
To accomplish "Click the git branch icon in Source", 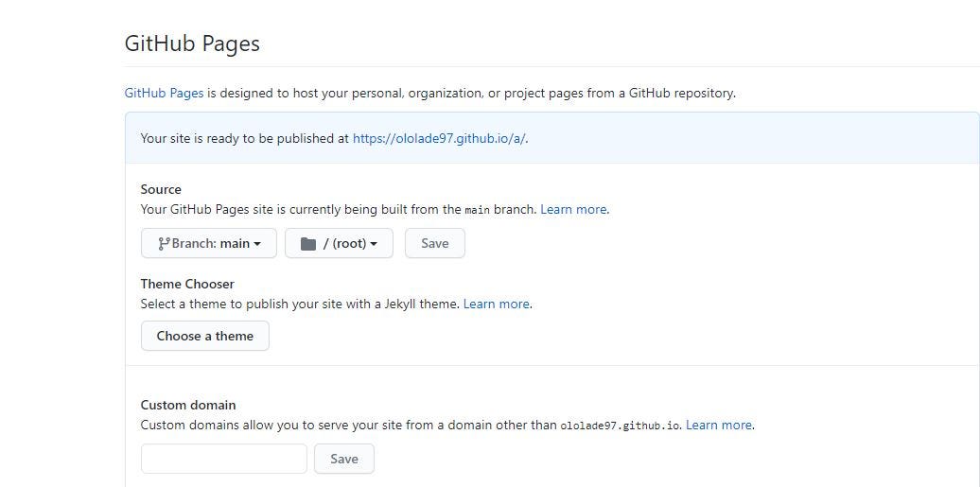I will (x=164, y=243).
